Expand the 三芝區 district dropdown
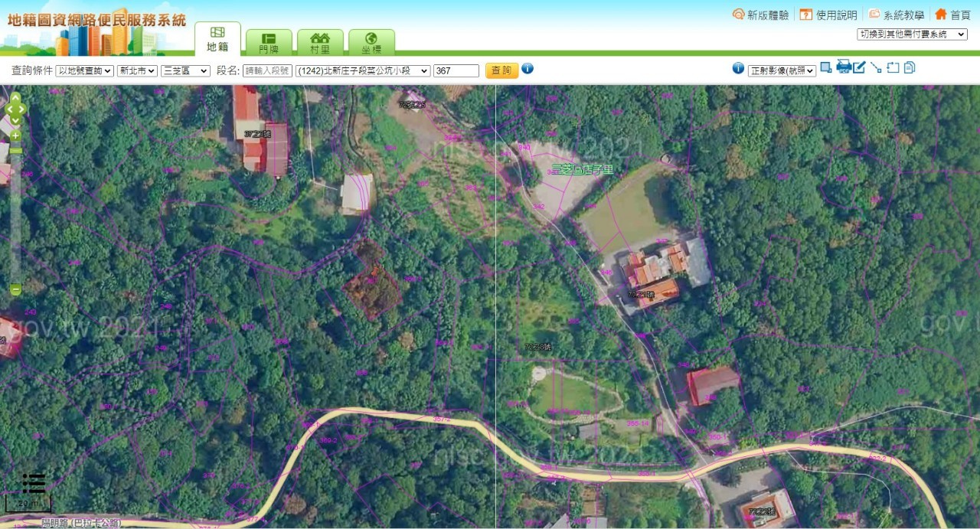 click(185, 70)
